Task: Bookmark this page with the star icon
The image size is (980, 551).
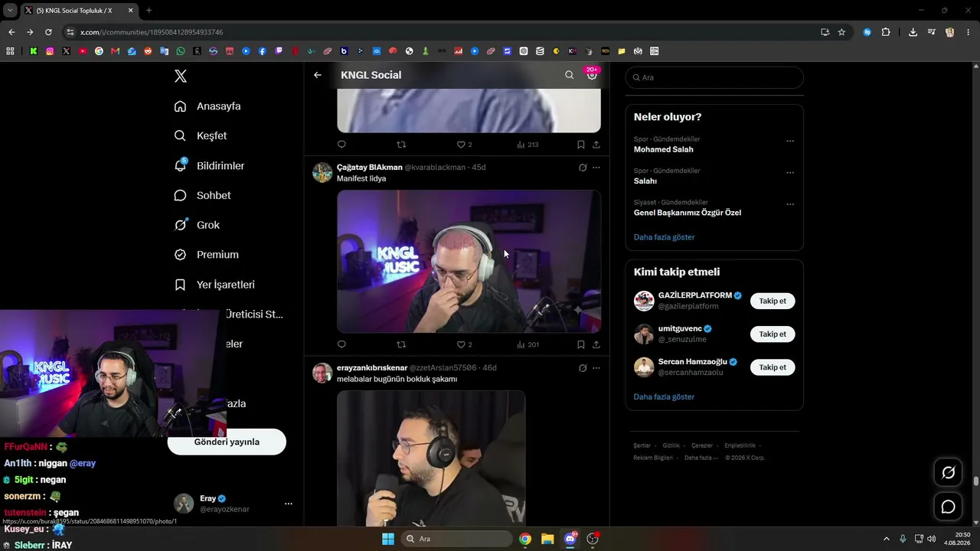Action: pyautogui.click(x=841, y=32)
